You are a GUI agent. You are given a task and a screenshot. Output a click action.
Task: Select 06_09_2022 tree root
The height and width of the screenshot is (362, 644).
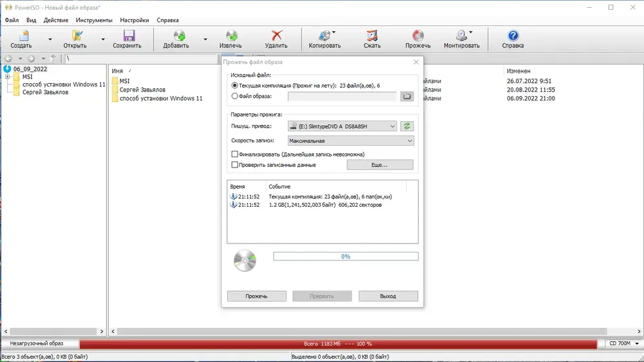(x=30, y=69)
